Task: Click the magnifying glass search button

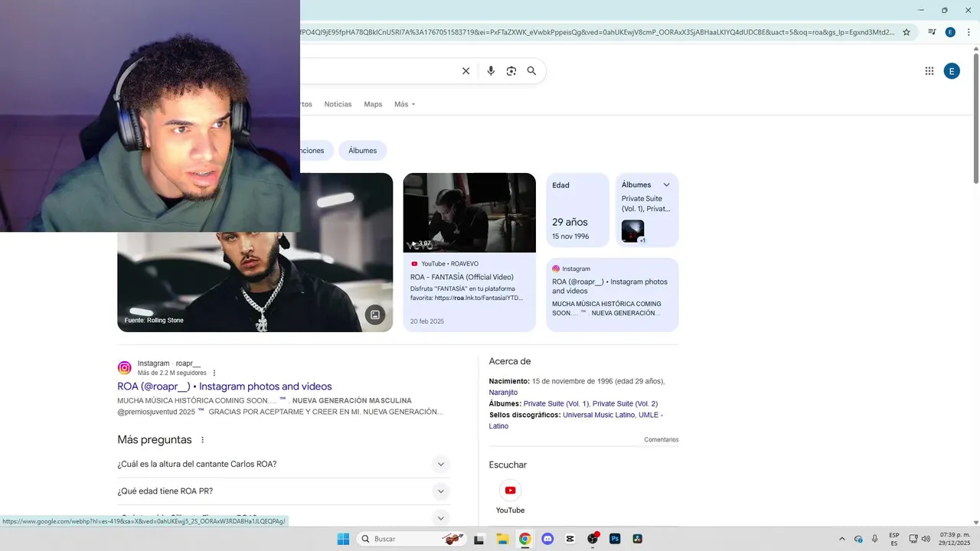Action: tap(531, 71)
